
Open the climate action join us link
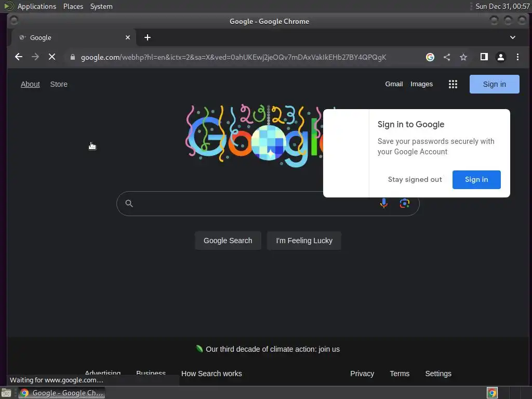click(272, 349)
